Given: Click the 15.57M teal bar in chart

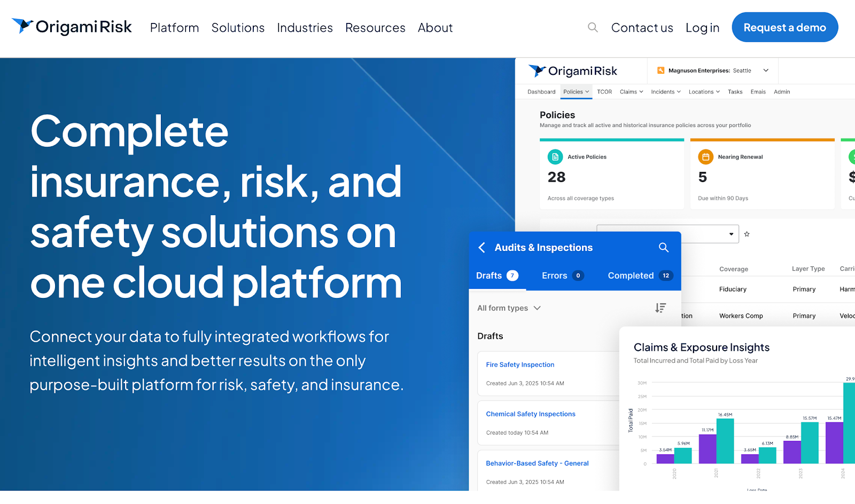Looking at the screenshot, I should pos(810,443).
